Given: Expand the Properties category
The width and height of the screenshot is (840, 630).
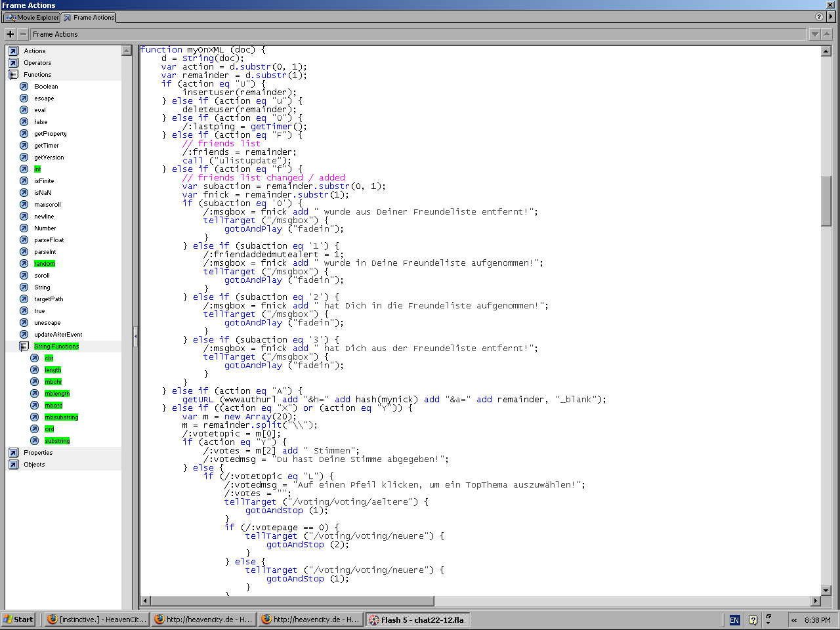Looking at the screenshot, I should (13, 453).
